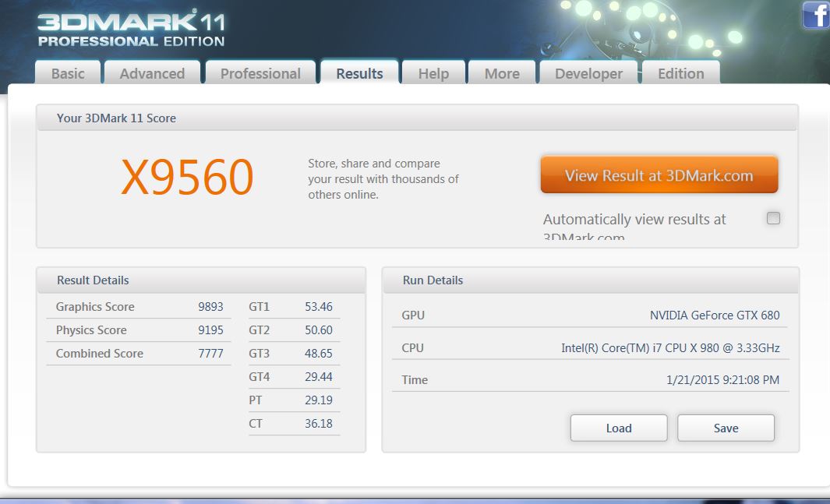The image size is (830, 504).
Task: Click View Result at 3DMark.com button
Action: point(659,175)
